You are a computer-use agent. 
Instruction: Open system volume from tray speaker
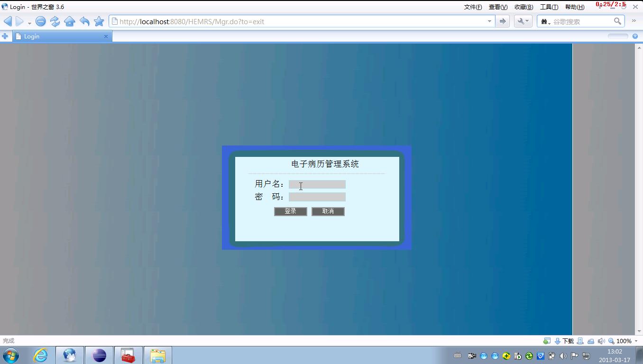coord(563,355)
